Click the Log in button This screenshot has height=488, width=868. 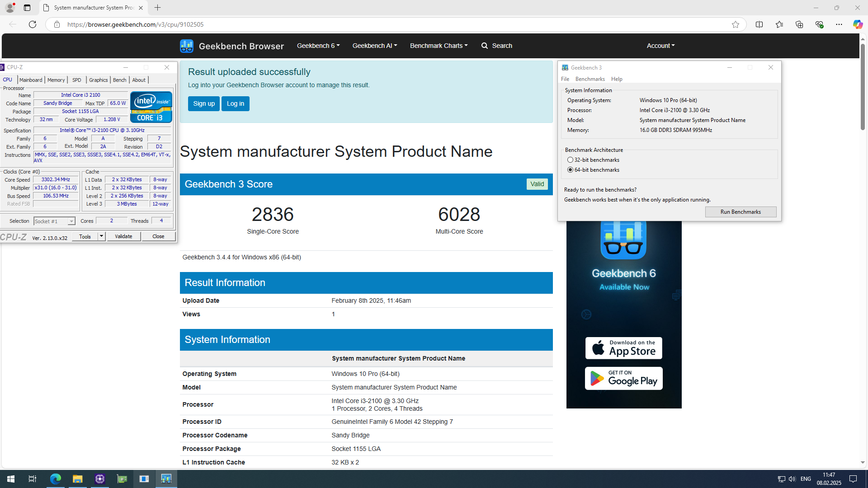[236, 103]
